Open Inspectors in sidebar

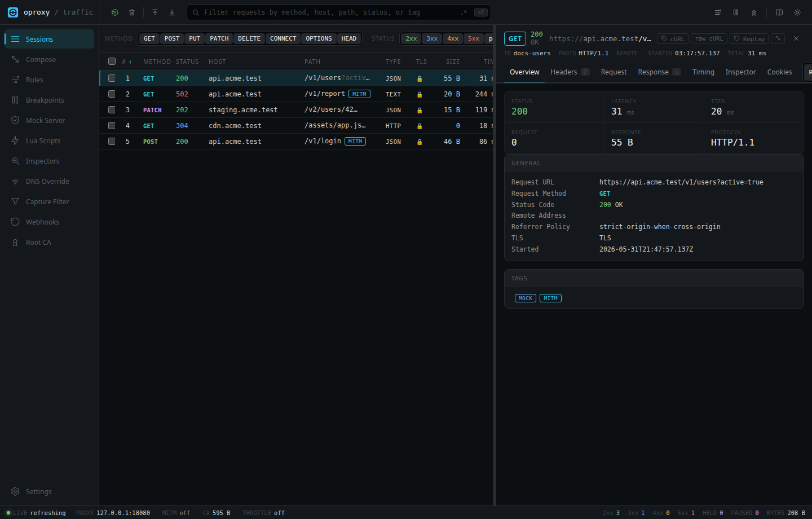(x=50, y=161)
